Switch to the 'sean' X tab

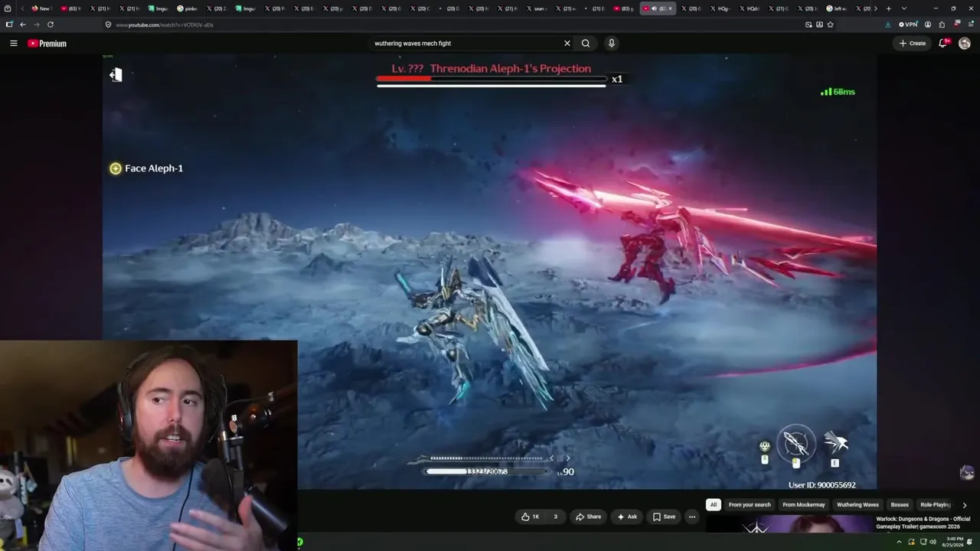538,8
